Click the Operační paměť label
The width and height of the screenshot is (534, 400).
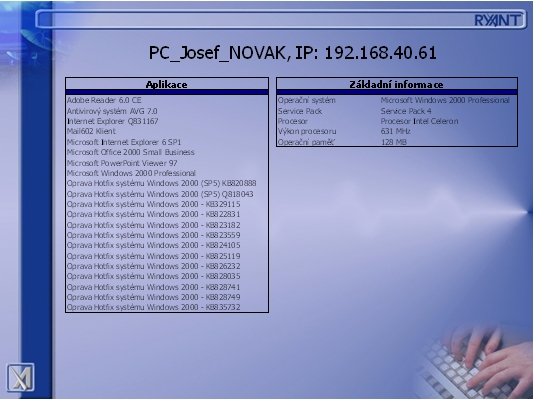pyautogui.click(x=306, y=142)
